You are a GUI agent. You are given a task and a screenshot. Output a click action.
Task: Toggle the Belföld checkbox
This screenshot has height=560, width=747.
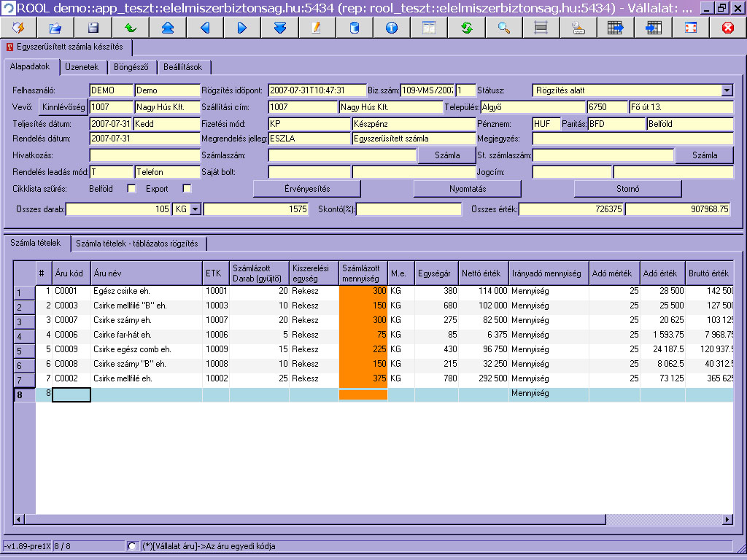pyautogui.click(x=132, y=189)
